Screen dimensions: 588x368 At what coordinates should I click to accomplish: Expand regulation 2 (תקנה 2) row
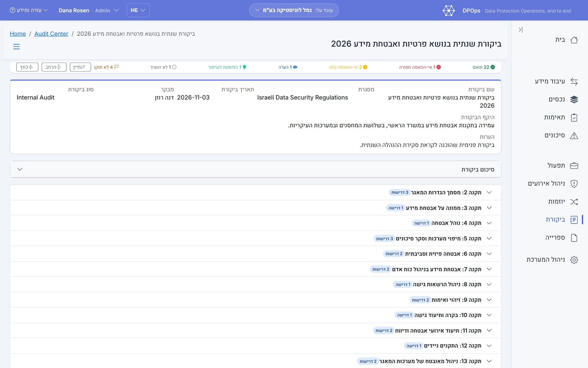click(x=256, y=192)
